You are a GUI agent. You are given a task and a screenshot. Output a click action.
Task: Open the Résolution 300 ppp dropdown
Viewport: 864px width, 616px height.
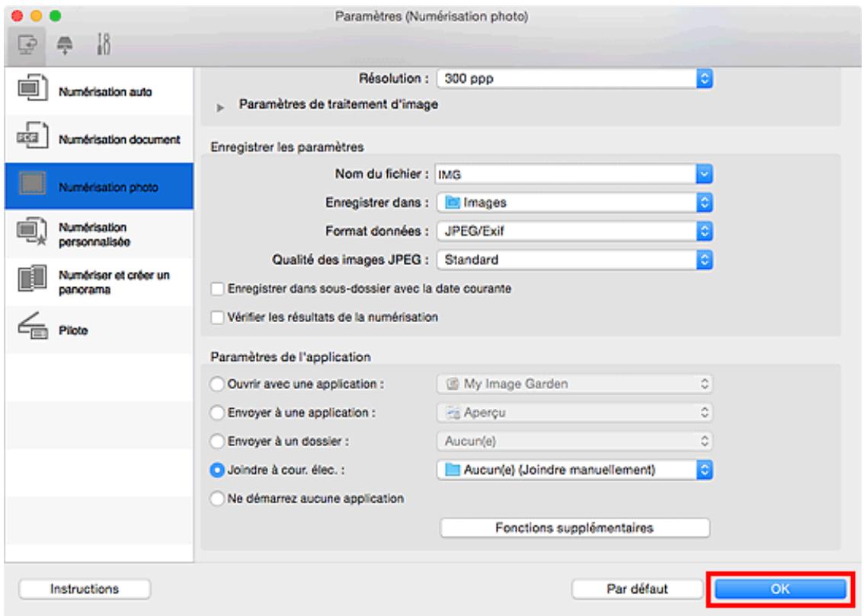click(x=574, y=78)
